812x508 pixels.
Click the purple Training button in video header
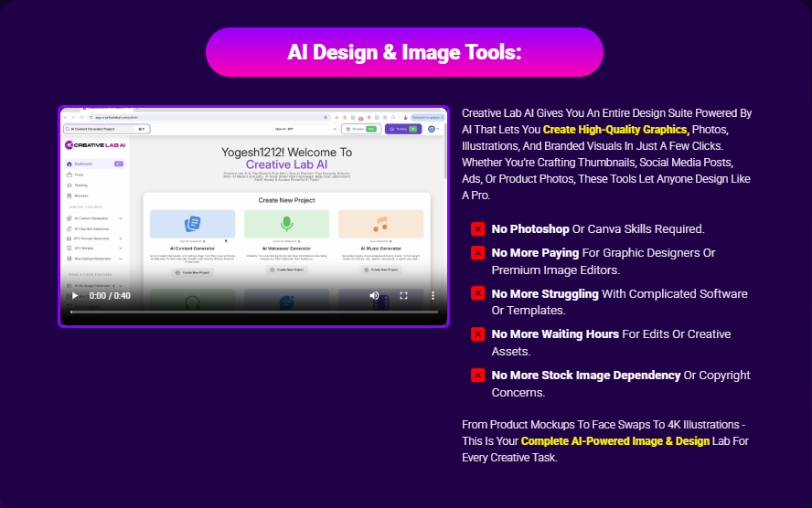coord(403,129)
